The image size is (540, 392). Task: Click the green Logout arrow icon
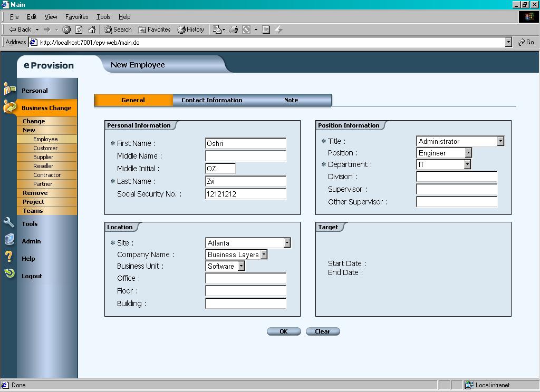[x=9, y=273]
